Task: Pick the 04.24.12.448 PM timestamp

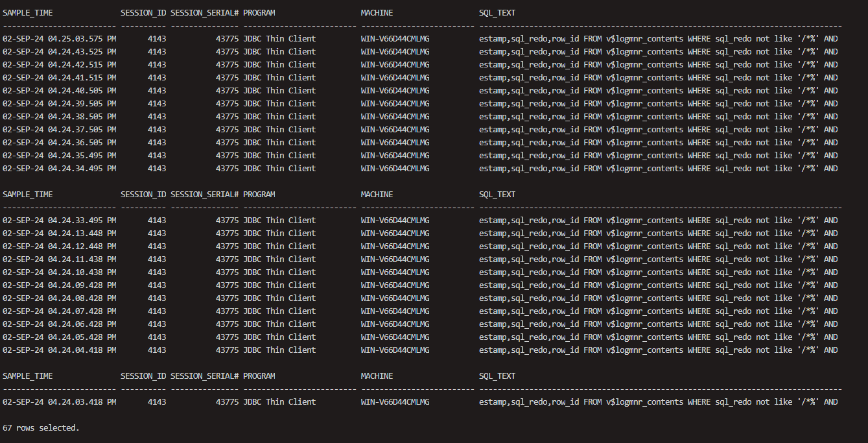Action: [x=82, y=246]
